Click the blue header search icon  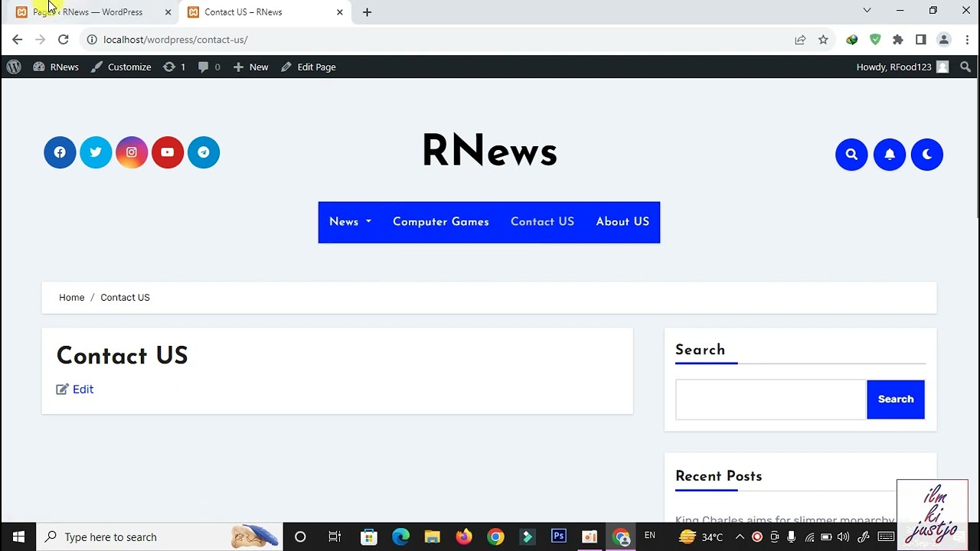(x=851, y=155)
